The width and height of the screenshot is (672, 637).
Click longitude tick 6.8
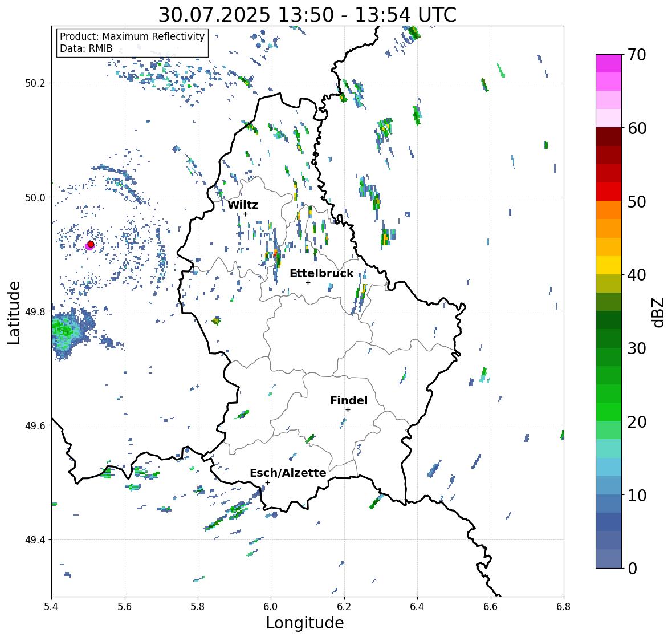[564, 607]
